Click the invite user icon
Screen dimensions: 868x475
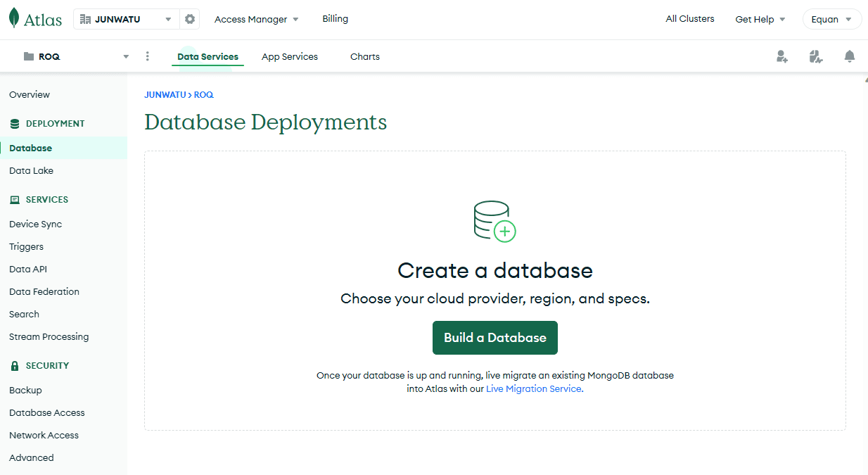click(x=781, y=56)
